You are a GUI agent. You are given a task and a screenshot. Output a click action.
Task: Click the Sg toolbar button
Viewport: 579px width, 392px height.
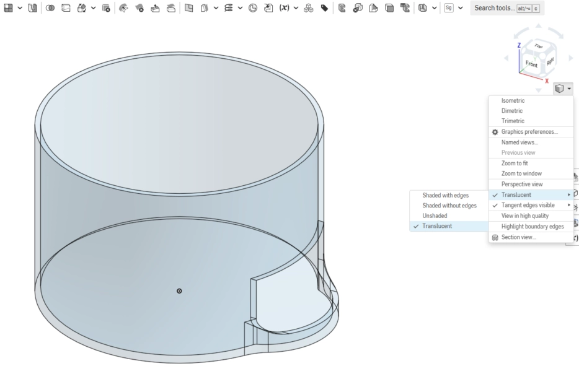[x=449, y=8]
